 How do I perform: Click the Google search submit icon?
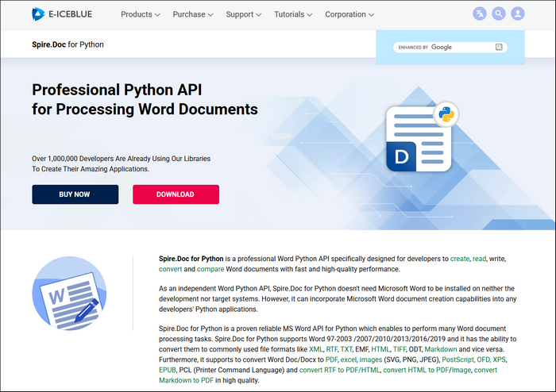499,48
